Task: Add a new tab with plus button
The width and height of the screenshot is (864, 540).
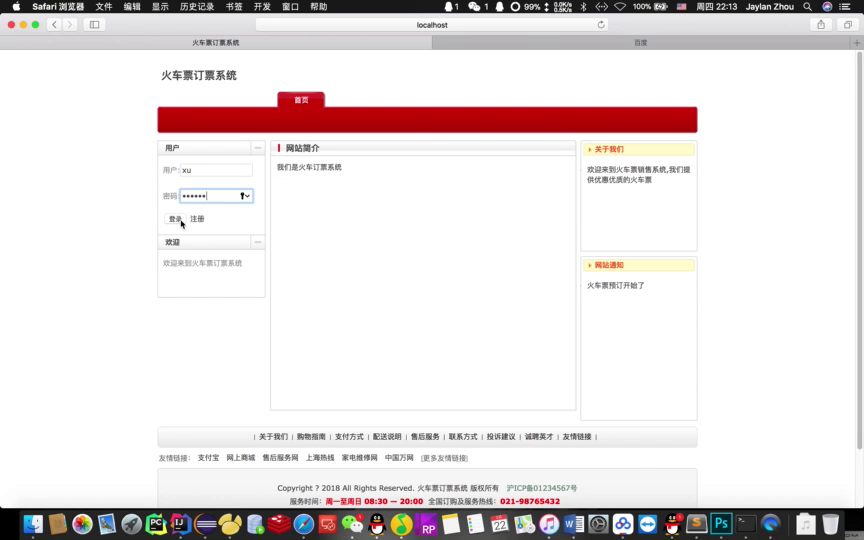Action: [857, 42]
